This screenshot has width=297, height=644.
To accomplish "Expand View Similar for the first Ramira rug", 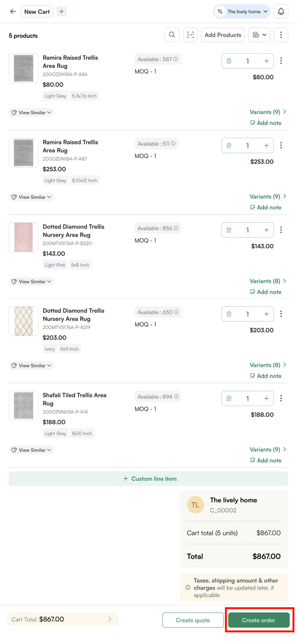I will [31, 112].
